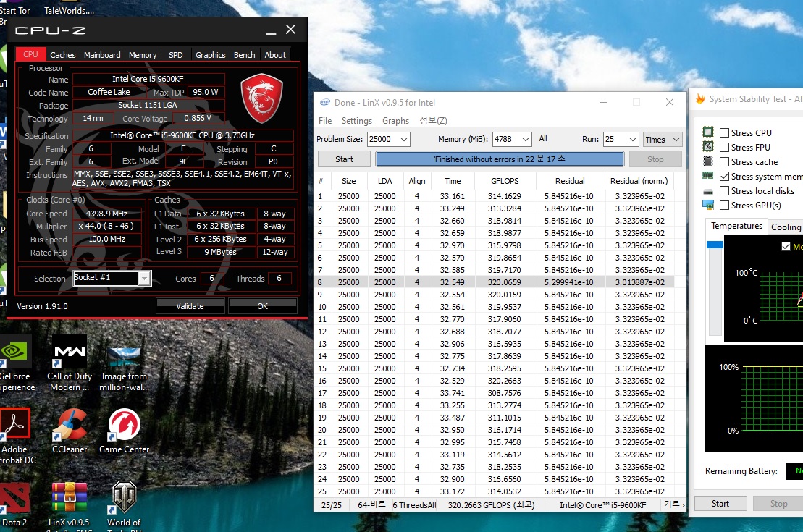
Task: Close the CPU-Z window
Action: pyautogui.click(x=290, y=30)
